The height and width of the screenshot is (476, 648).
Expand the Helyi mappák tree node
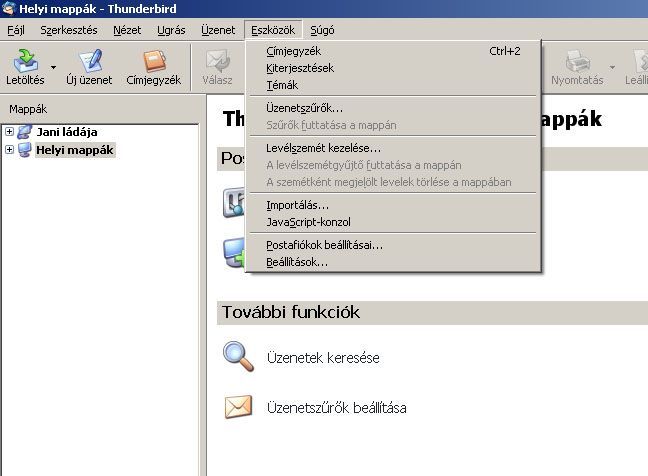[9, 149]
